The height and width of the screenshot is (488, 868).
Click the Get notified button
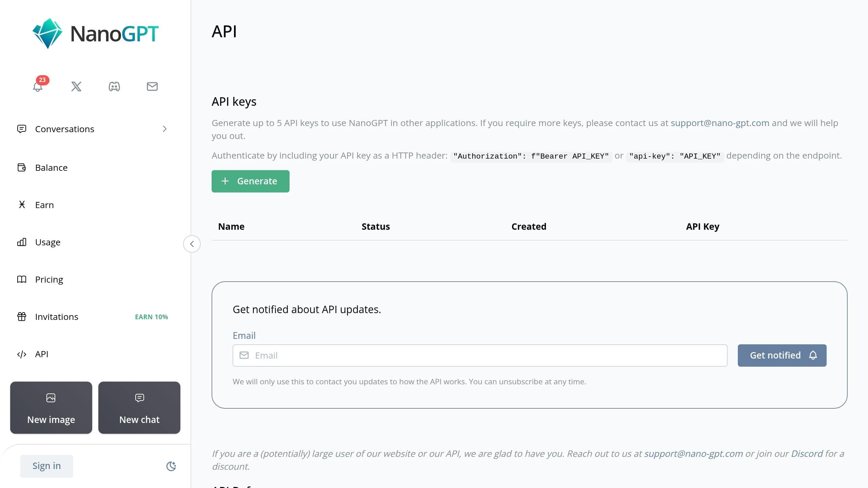pyautogui.click(x=782, y=355)
